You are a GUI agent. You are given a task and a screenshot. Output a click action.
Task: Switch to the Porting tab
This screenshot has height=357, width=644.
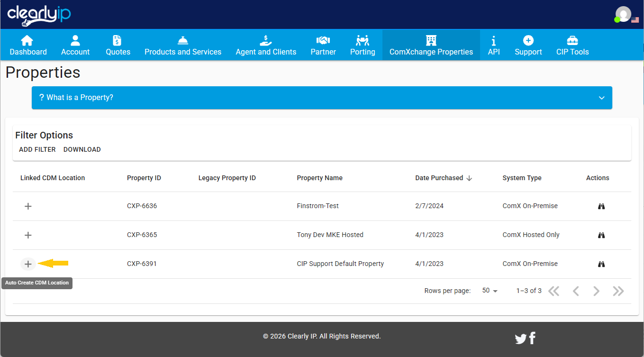[363, 45]
